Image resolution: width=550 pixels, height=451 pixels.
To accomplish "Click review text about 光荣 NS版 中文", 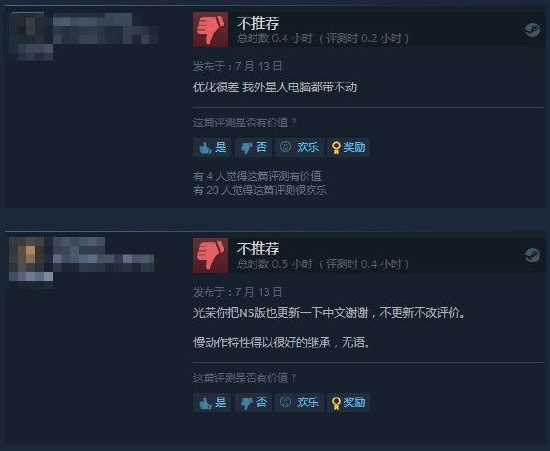I will (329, 312).
